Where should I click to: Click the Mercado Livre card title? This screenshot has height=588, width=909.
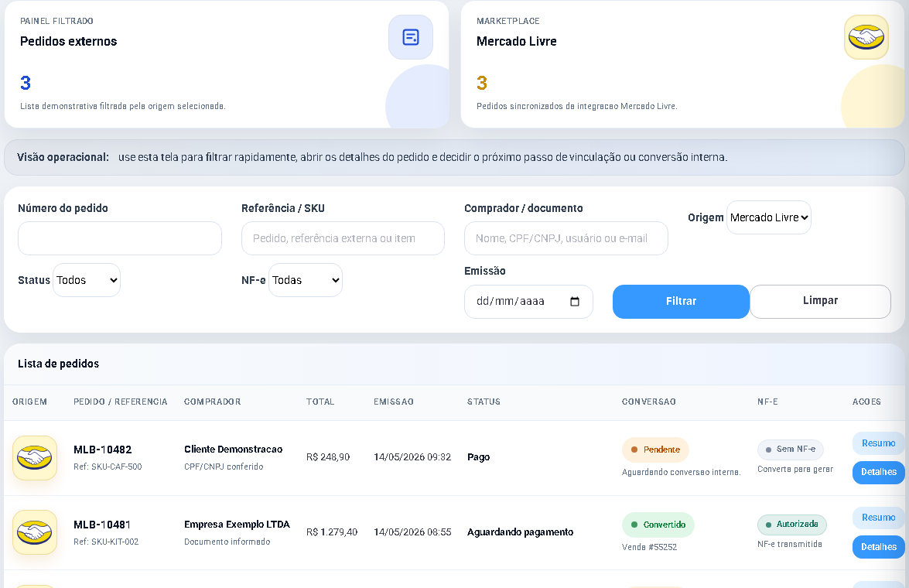click(517, 41)
